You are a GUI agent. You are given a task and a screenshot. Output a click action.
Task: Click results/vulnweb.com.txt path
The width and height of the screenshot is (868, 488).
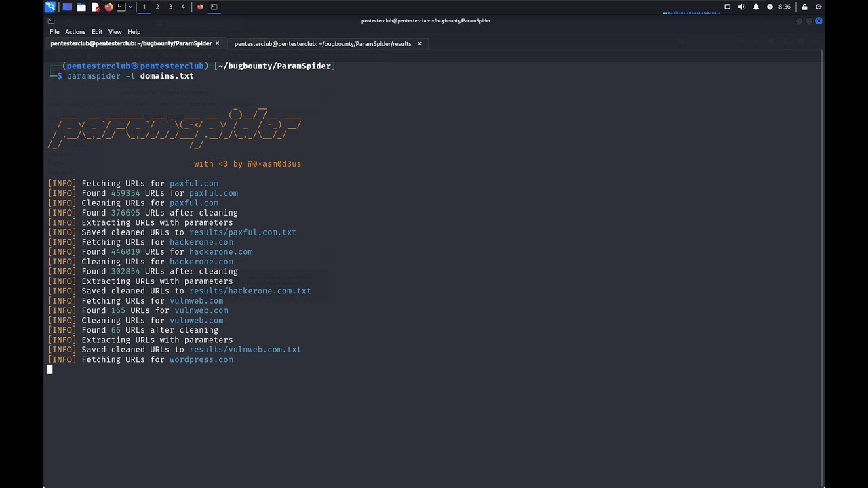(245, 350)
